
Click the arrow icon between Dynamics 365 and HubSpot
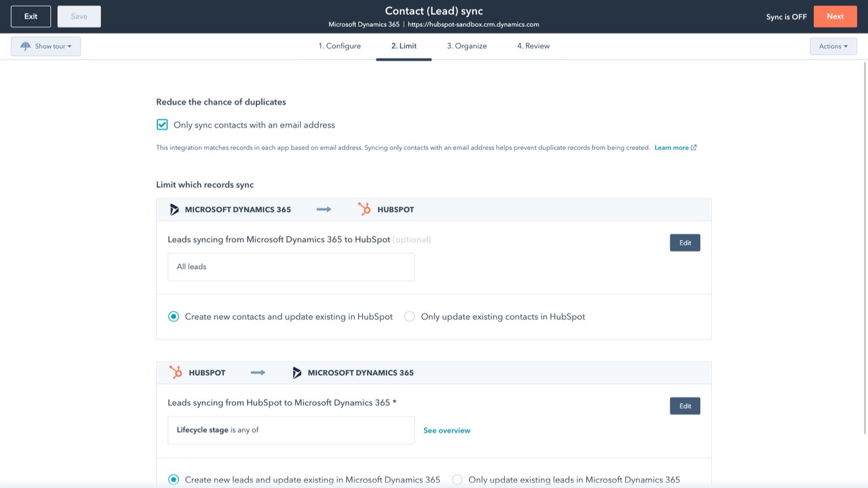[x=323, y=210]
